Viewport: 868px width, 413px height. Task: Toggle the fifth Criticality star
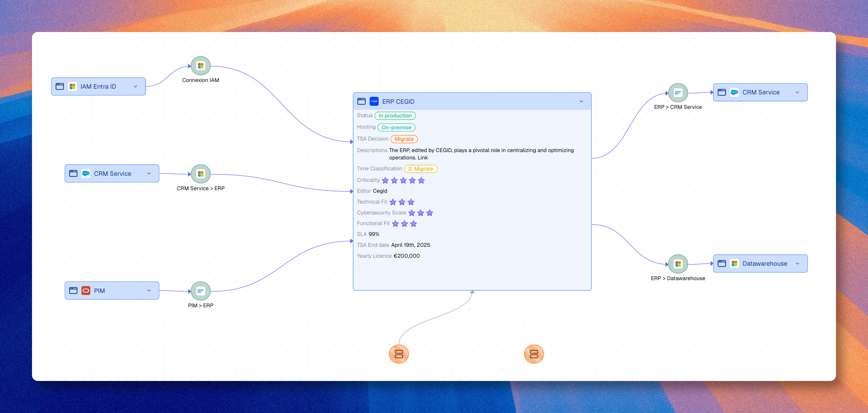pos(422,180)
